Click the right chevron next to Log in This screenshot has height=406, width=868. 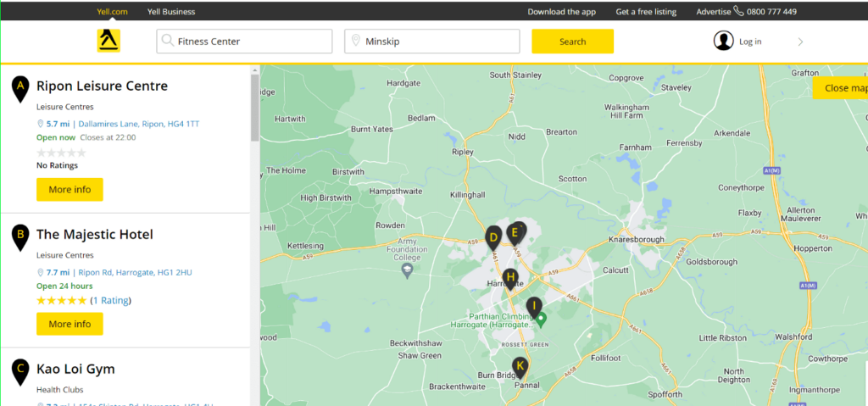[x=800, y=42]
